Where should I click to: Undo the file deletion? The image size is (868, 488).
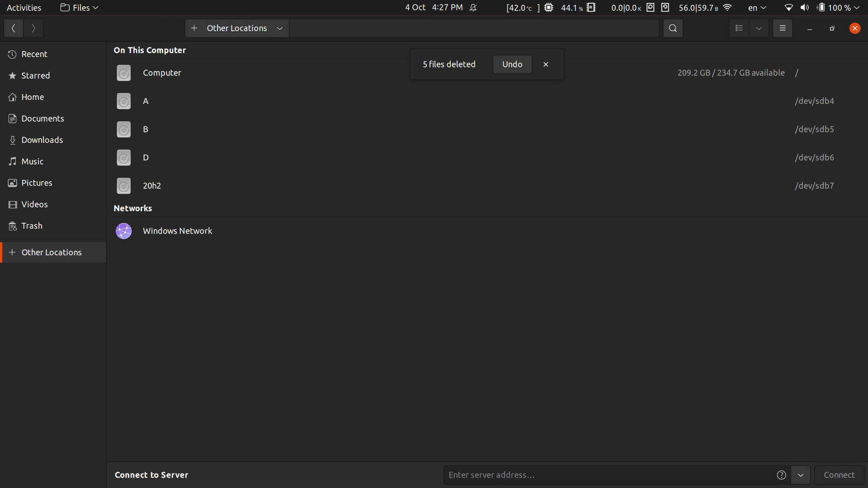pyautogui.click(x=512, y=64)
